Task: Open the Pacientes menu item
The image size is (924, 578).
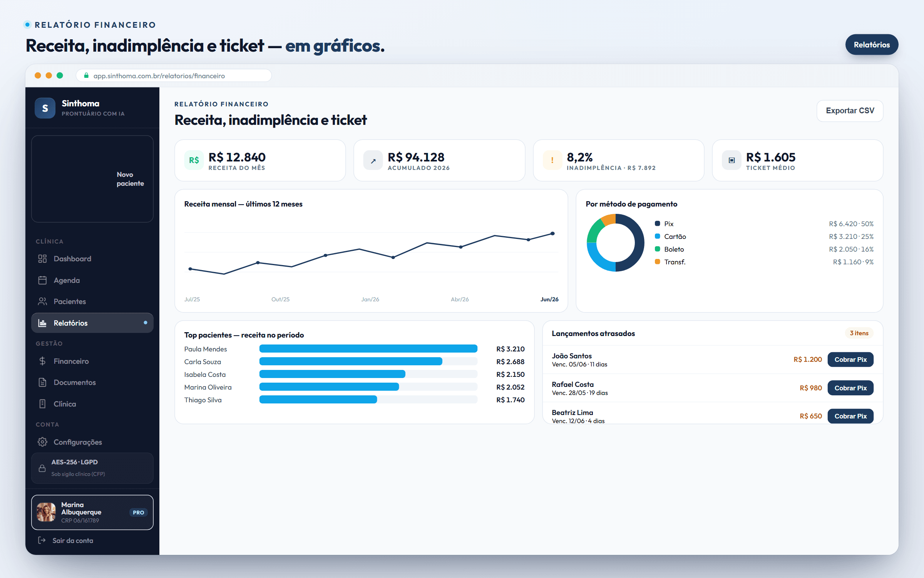Action: pyautogui.click(x=92, y=301)
